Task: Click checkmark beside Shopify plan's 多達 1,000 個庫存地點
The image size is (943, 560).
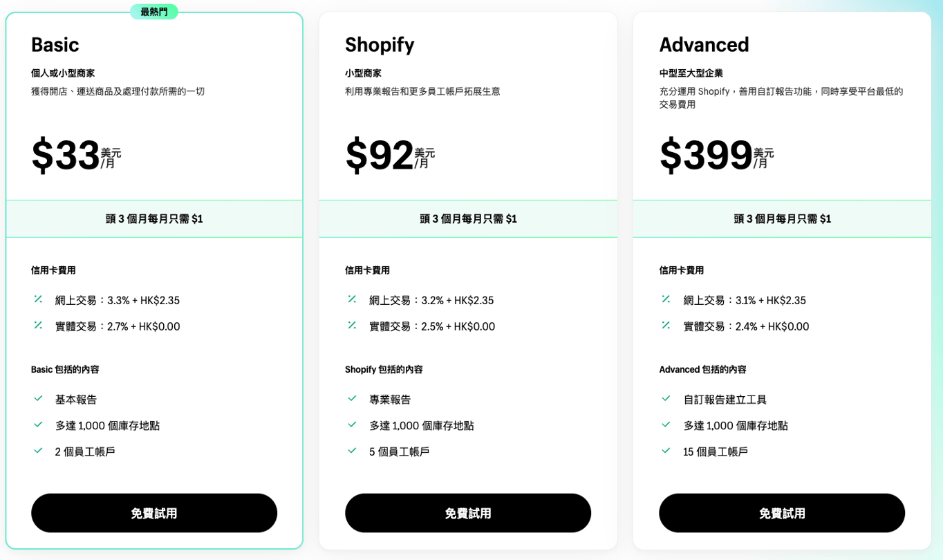Action: tap(352, 424)
